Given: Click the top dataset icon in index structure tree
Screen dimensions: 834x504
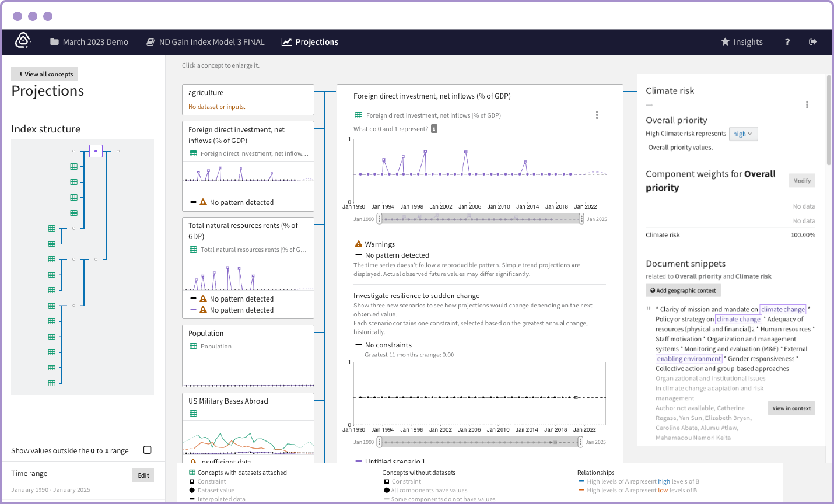Looking at the screenshot, I should point(73,167).
